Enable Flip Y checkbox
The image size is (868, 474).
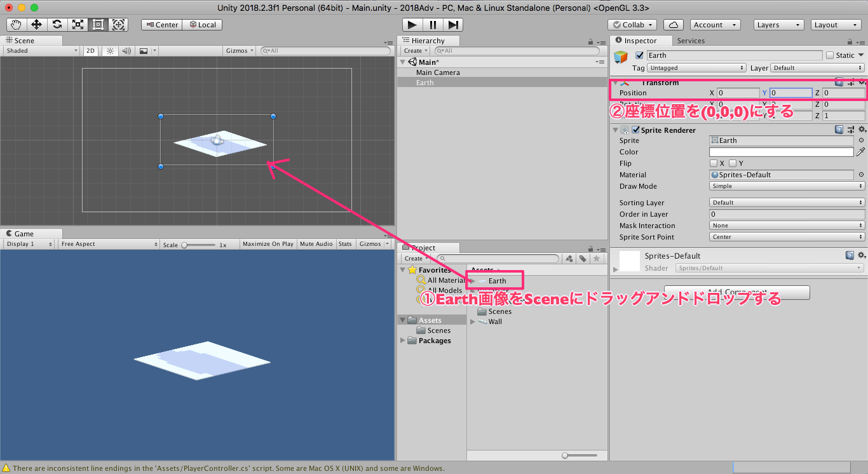pos(733,163)
